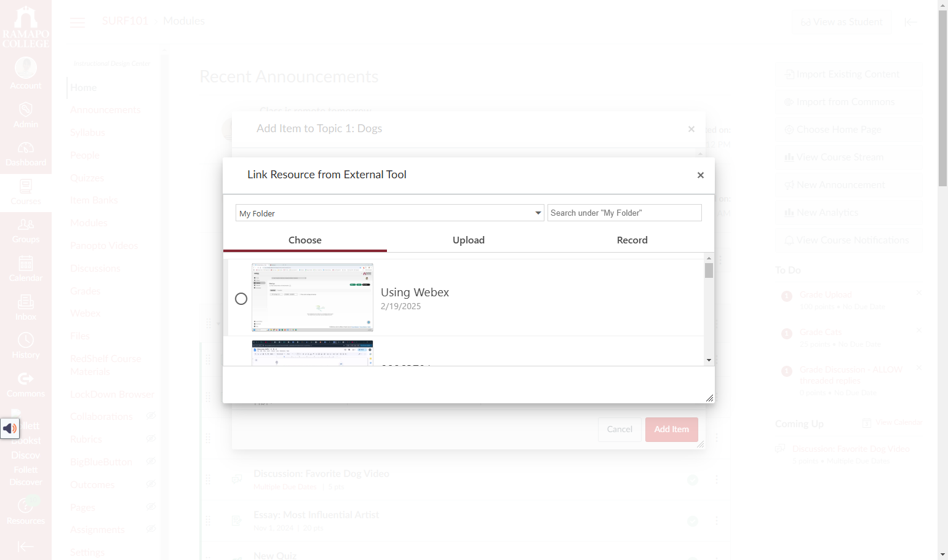Viewport: 948px width, 560px height.
Task: Click Import Existing Content button
Action: tap(848, 74)
